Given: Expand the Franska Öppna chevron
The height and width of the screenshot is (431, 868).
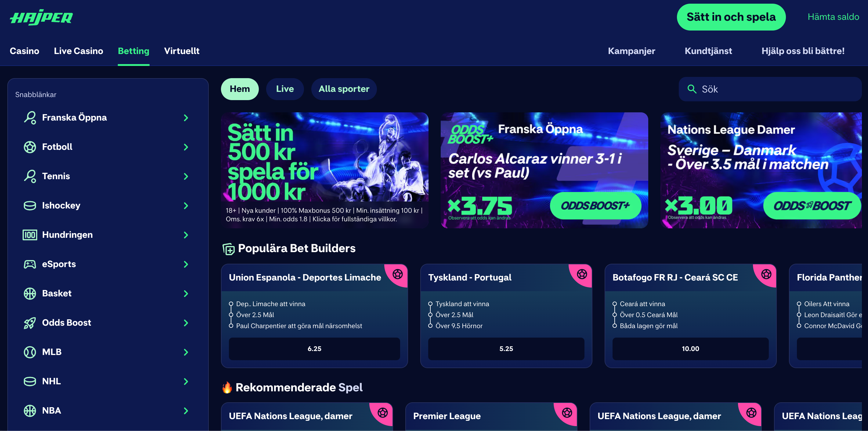Looking at the screenshot, I should [186, 118].
